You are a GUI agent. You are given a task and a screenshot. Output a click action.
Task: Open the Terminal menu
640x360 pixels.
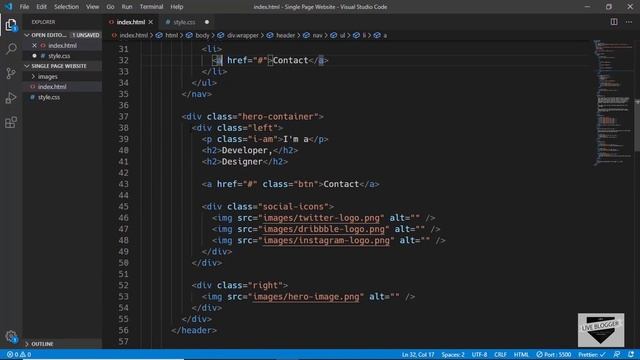151,7
